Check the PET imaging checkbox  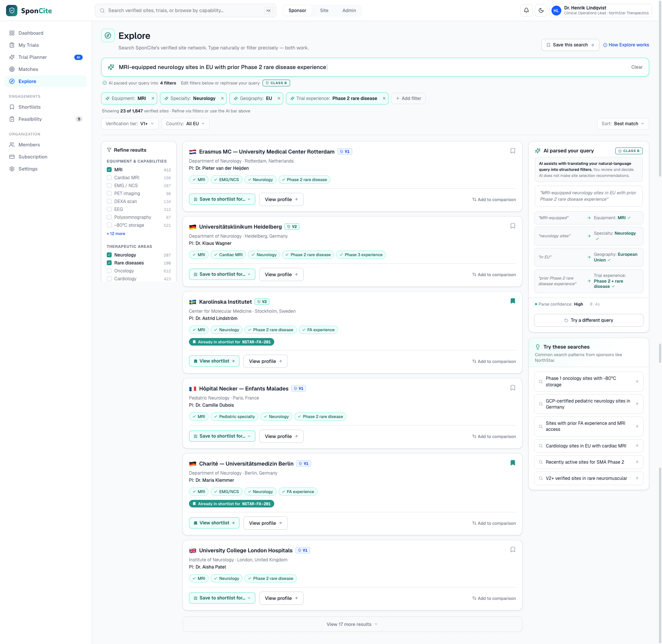(109, 194)
